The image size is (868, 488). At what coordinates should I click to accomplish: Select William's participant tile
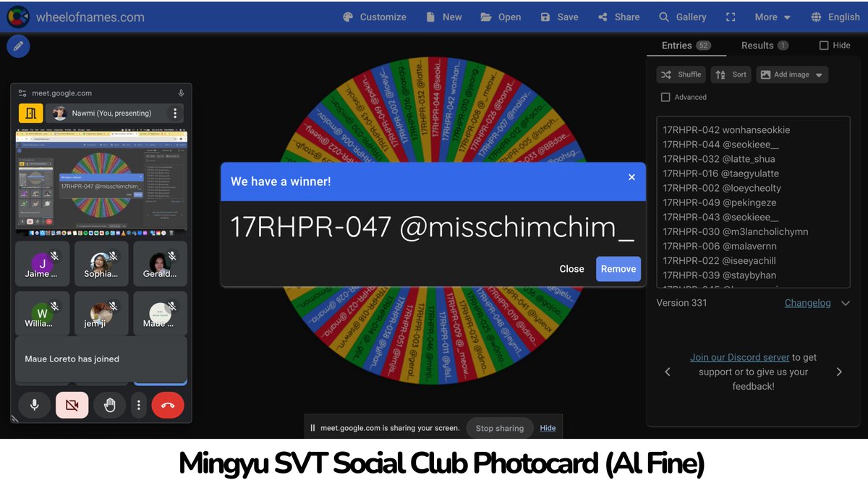43,313
